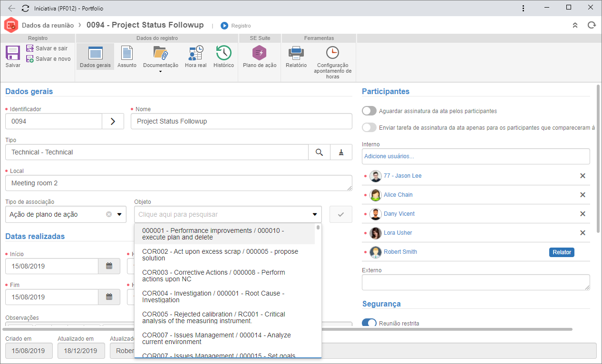
Task: Open the Tipo de associação dropdown
Action: 119,214
